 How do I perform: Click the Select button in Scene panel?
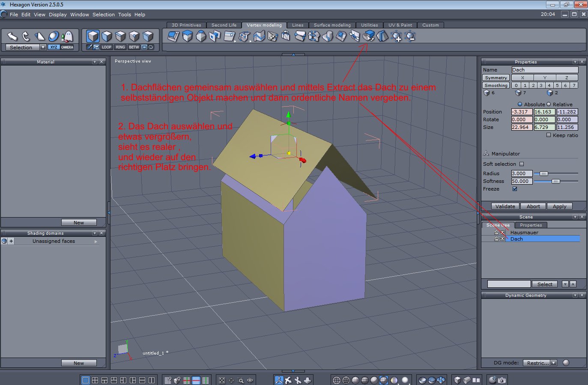545,284
